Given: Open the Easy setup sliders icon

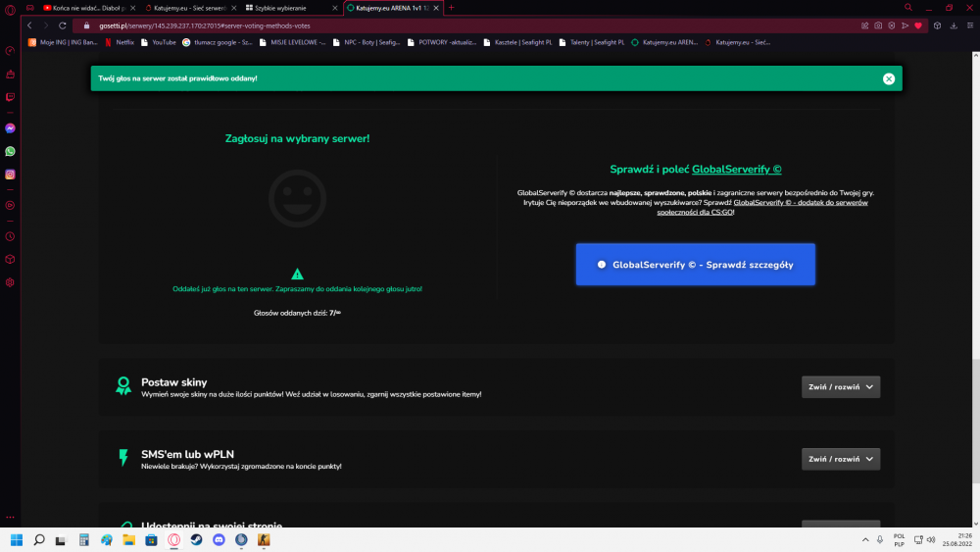Looking at the screenshot, I should 970,25.
